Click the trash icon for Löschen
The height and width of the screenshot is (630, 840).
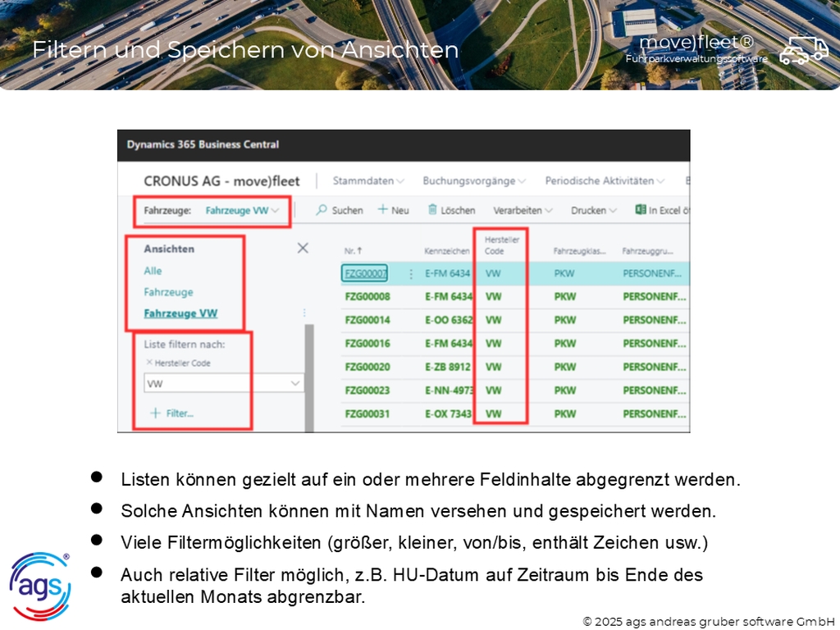tap(432, 209)
